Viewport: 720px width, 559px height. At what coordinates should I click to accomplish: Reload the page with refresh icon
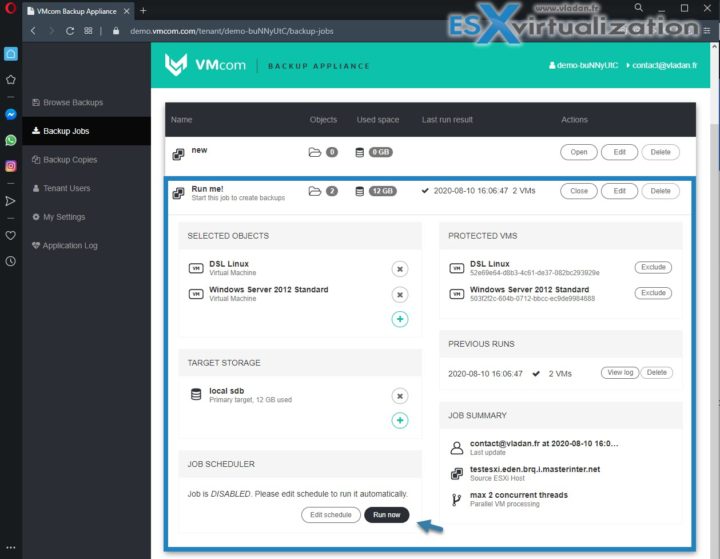pyautogui.click(x=70, y=31)
